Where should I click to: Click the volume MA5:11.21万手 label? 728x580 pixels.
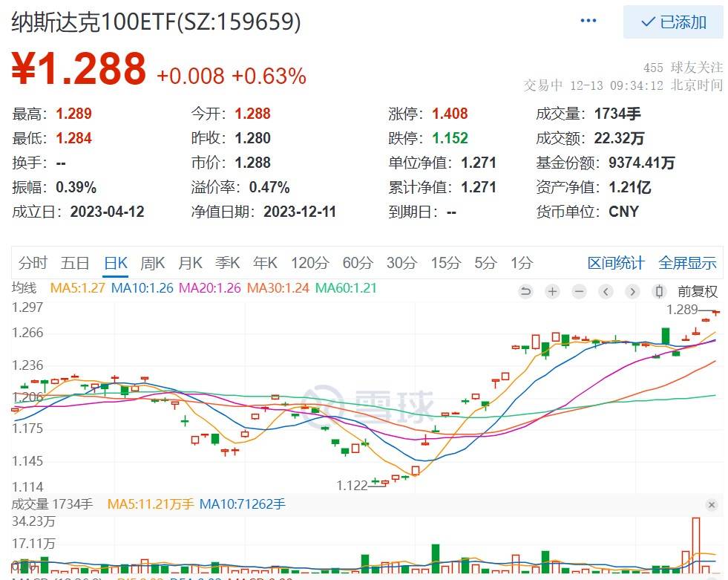[x=151, y=504]
